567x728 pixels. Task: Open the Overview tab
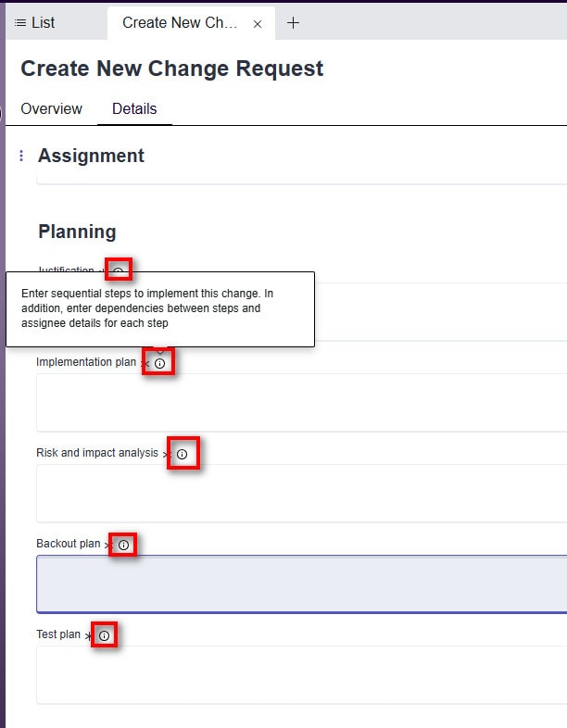pos(51,108)
